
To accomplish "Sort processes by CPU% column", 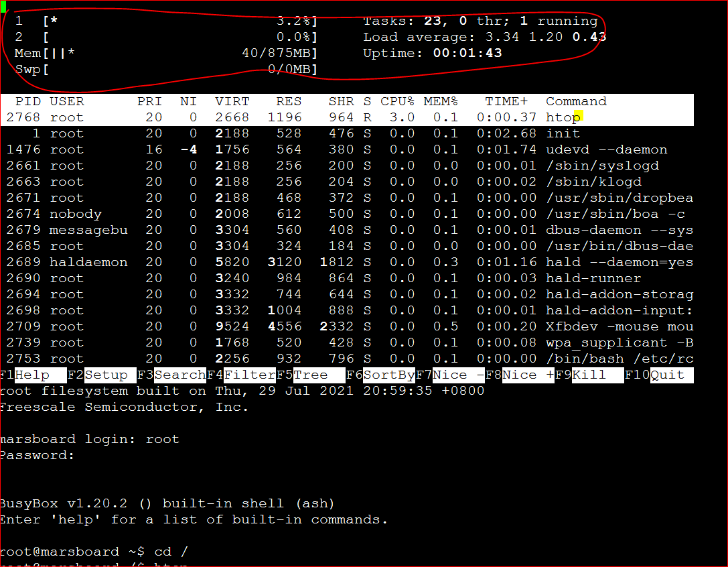I will point(396,101).
